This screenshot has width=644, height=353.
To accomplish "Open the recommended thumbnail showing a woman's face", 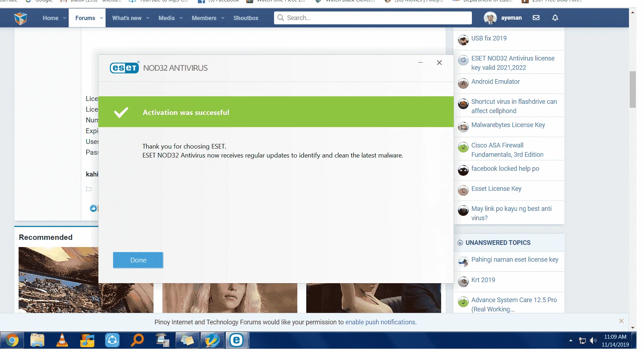I will pos(230,298).
